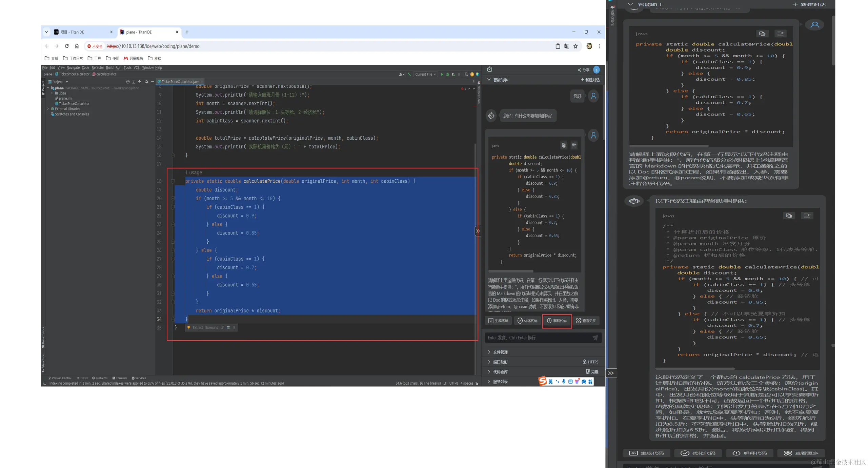Click the double-arrow expand button on enlarged panel
This screenshot has height=468, width=868.
[611, 373]
